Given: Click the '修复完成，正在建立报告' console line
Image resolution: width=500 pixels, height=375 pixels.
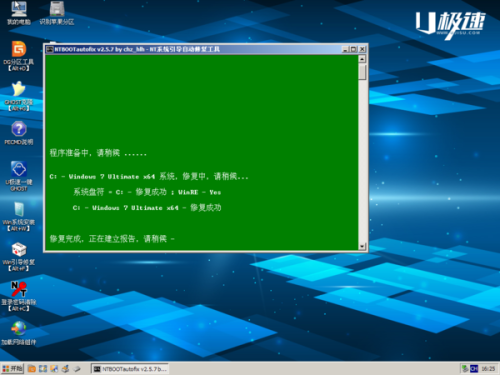Looking at the screenshot, I should 112,239.
